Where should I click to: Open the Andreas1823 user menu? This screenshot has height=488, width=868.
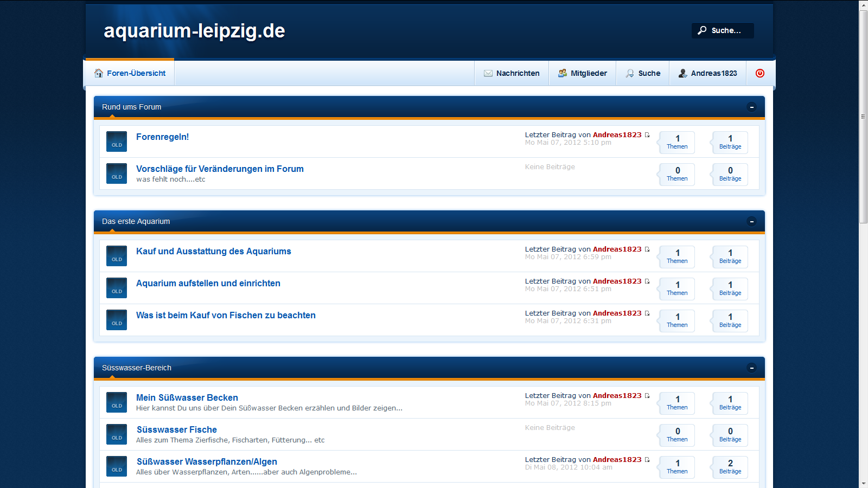pyautogui.click(x=708, y=73)
